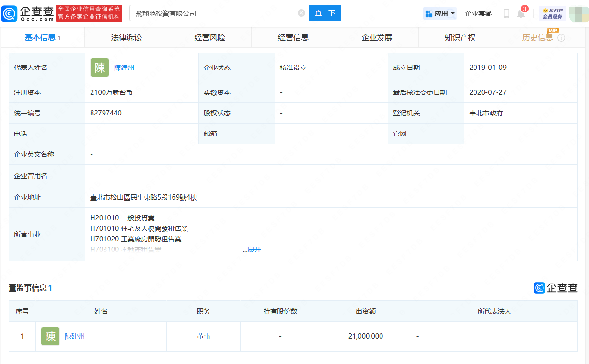
Task: Switch to the 知识产权 tab
Action: (x=460, y=37)
